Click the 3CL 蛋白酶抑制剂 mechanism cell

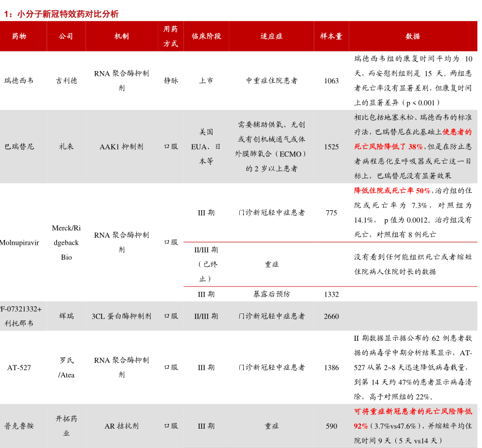coord(122,316)
